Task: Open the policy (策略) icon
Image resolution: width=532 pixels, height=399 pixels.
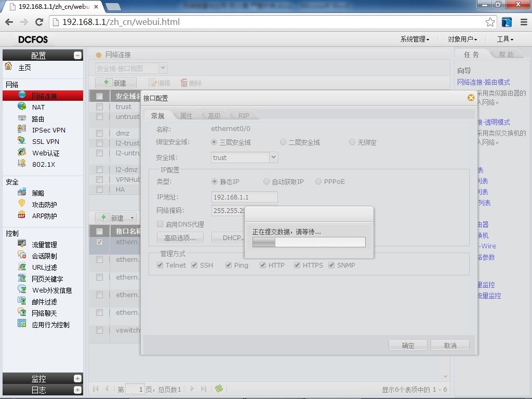Action: [22, 192]
